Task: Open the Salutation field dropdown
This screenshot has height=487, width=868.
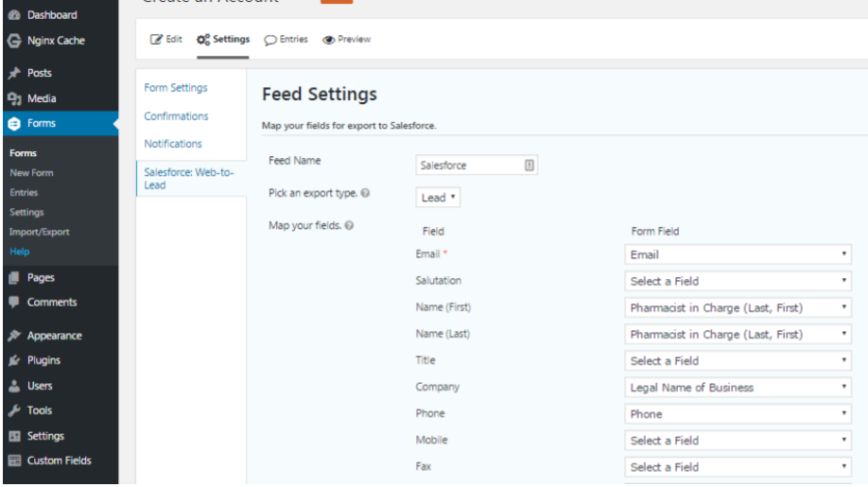Action: 738,281
